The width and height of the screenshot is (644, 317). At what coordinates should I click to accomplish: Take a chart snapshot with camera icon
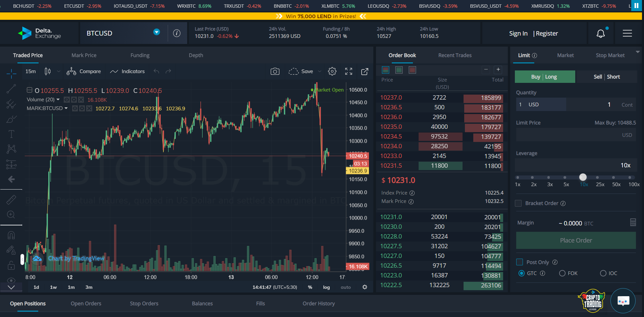pyautogui.click(x=275, y=71)
